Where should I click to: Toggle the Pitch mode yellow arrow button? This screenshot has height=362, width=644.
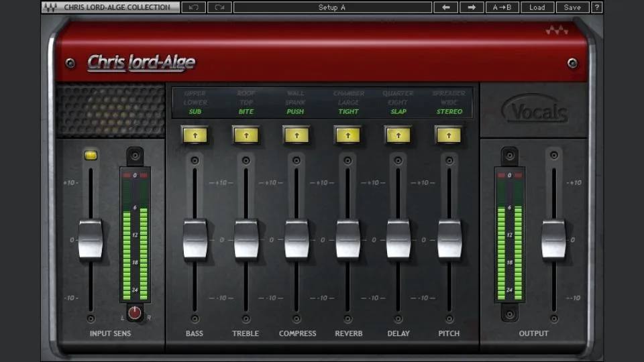click(x=449, y=135)
